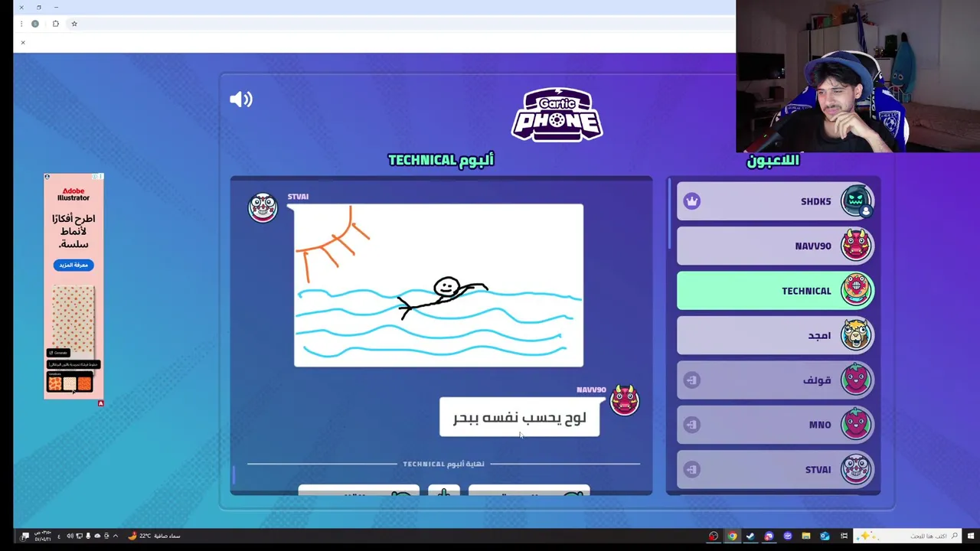Click the STVAI avatar beside the drawing

click(x=263, y=207)
